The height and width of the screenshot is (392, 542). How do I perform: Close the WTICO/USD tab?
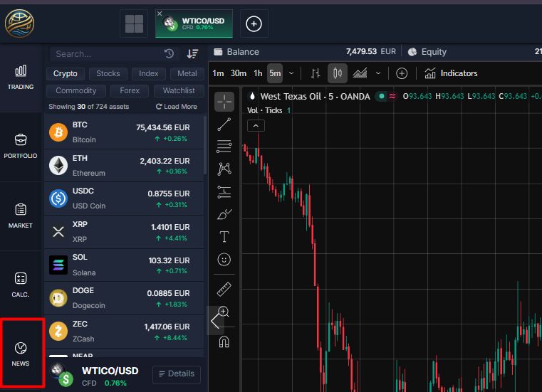(160, 14)
